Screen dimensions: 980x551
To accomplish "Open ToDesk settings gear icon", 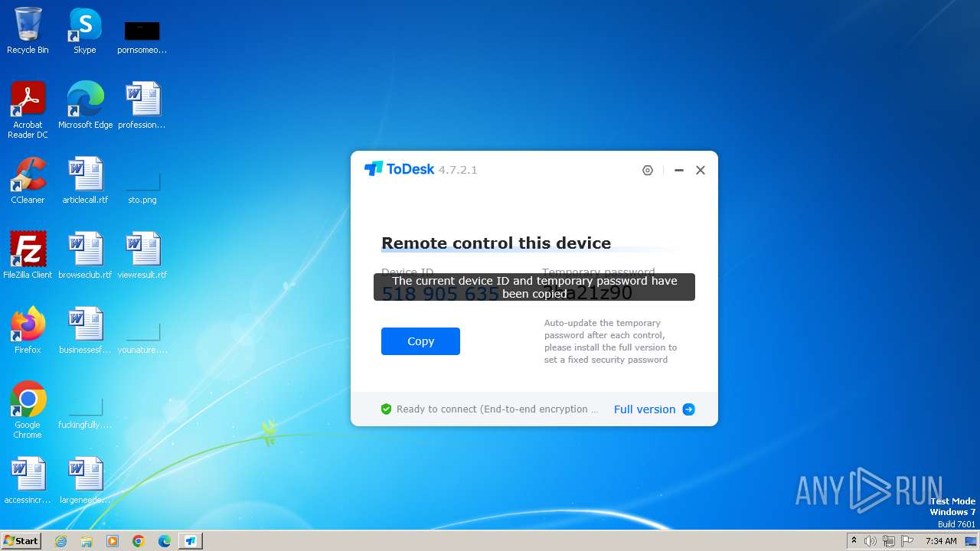I will 648,170.
